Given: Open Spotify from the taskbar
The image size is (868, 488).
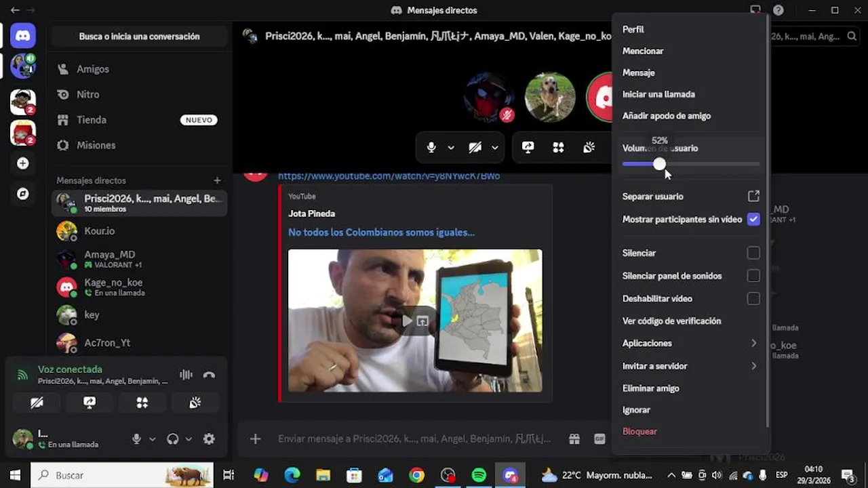Looking at the screenshot, I should pyautogui.click(x=479, y=475).
